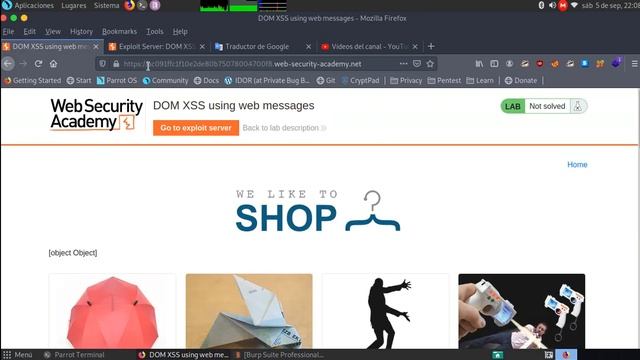Viewport: 640px width, 360px height.
Task: Open the Library toolbar icon
Action: point(479,64)
